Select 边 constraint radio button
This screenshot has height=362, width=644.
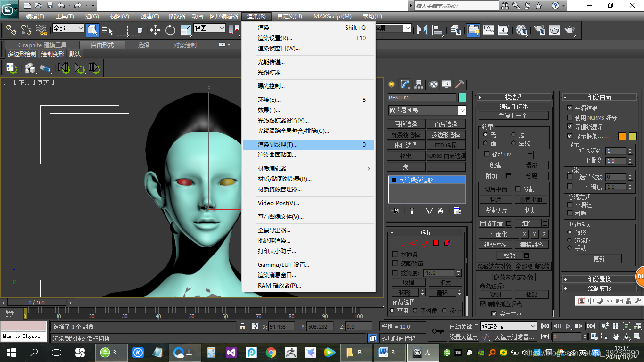pyautogui.click(x=513, y=135)
